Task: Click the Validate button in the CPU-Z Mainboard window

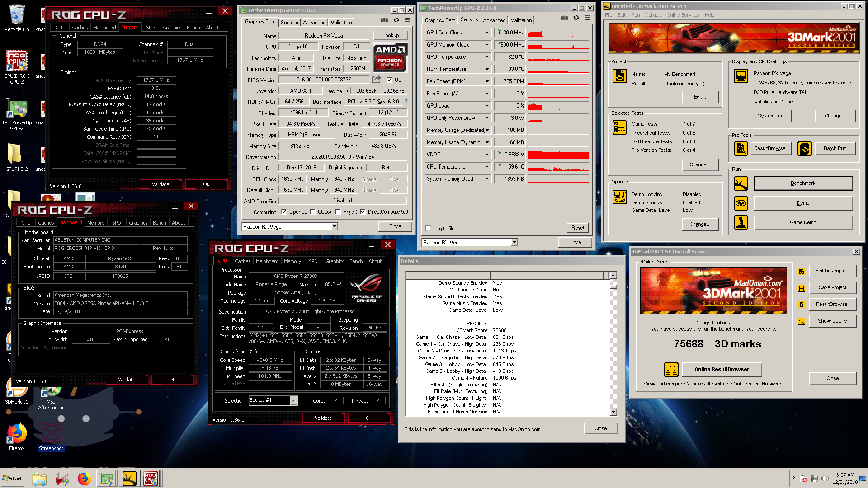Action: 127,380
